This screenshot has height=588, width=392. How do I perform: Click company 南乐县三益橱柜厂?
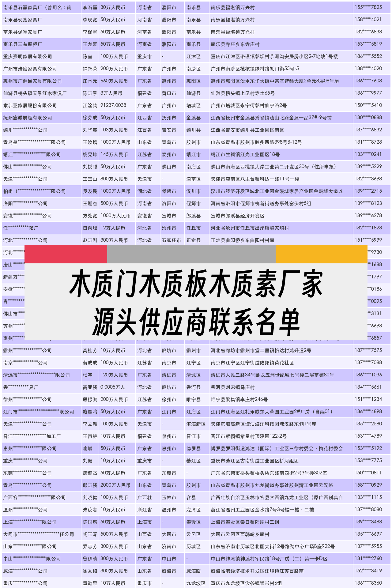[23, 44]
